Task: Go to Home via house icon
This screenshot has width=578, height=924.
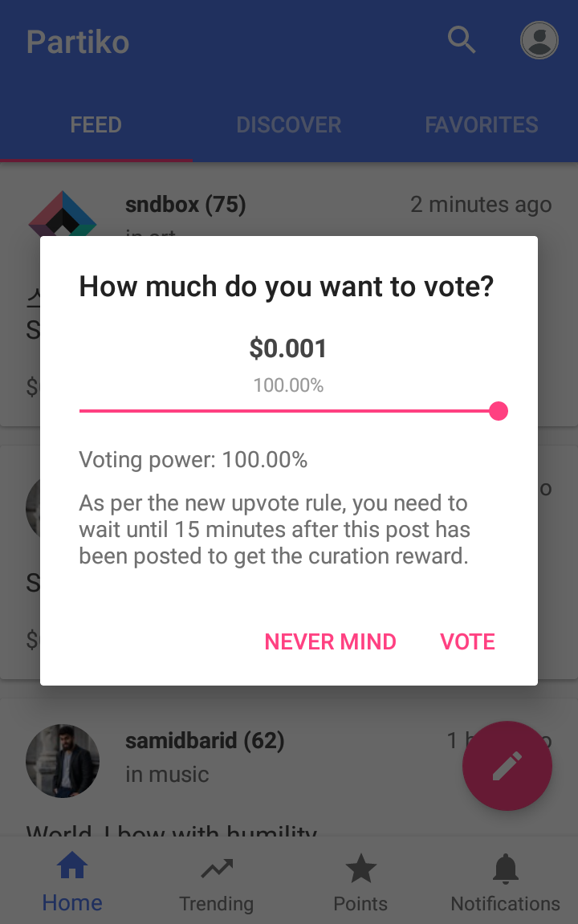Action: click(x=72, y=868)
